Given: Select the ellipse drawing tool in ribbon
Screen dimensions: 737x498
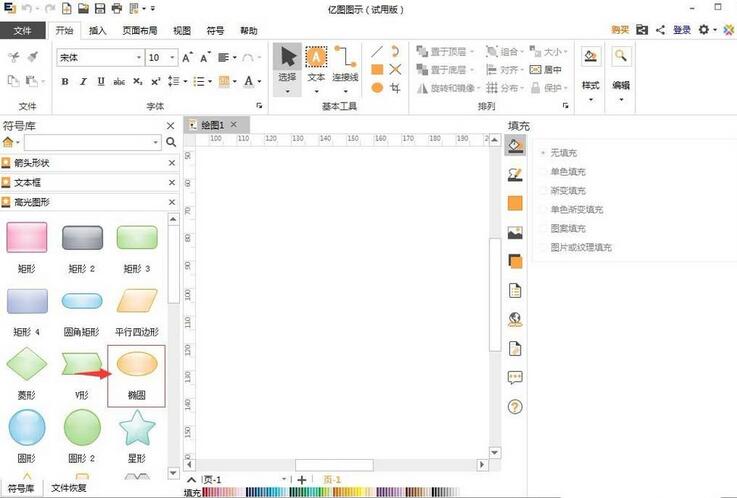Looking at the screenshot, I should click(377, 88).
